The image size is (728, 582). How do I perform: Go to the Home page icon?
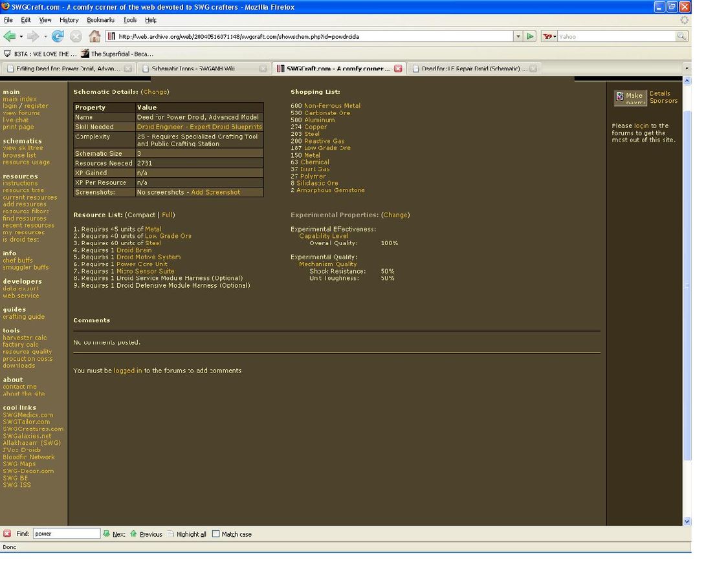point(94,36)
